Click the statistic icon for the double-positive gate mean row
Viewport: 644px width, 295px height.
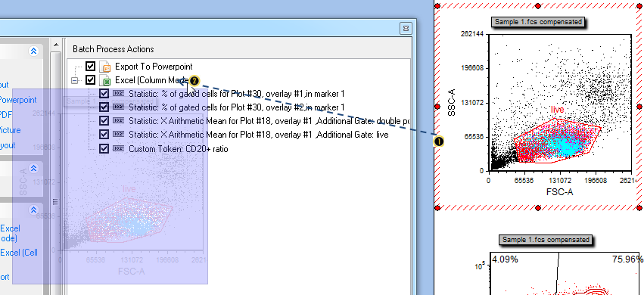[x=119, y=121]
